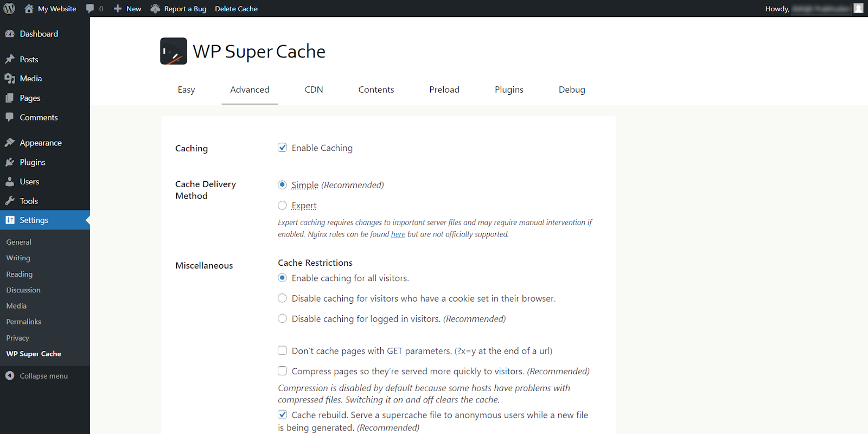Open the Contents tab
The height and width of the screenshot is (434, 868).
coord(376,90)
